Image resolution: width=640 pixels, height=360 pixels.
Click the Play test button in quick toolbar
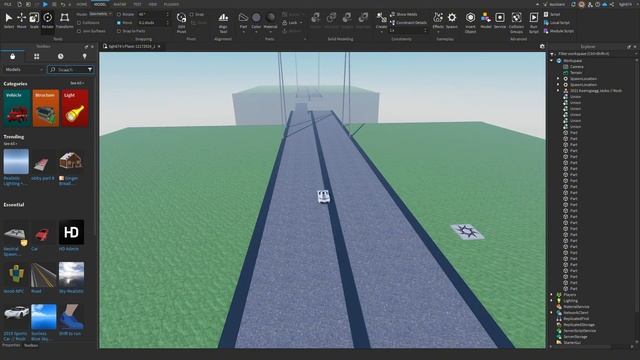[x=45, y=4]
